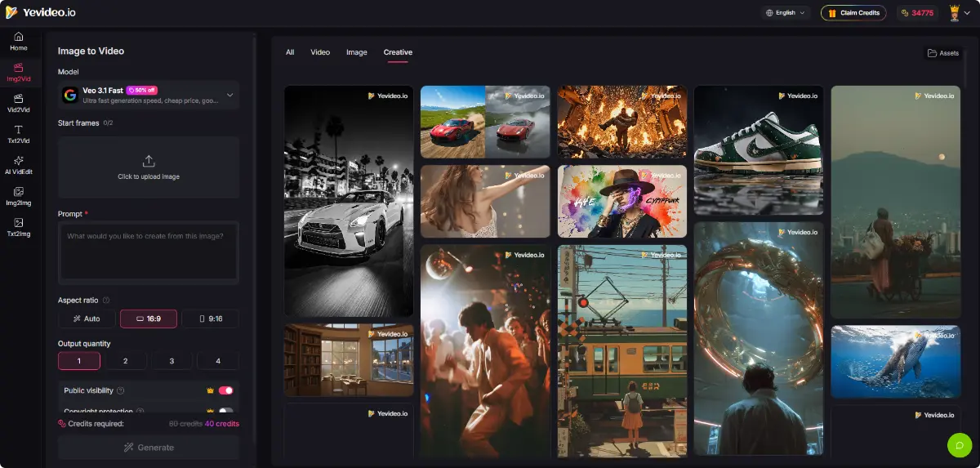Select 9:16 aspect ratio
Image resolution: width=980 pixels, height=468 pixels.
coord(210,319)
